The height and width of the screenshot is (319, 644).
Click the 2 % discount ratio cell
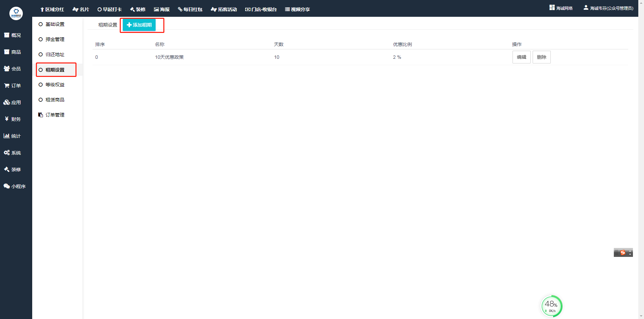[x=397, y=57]
